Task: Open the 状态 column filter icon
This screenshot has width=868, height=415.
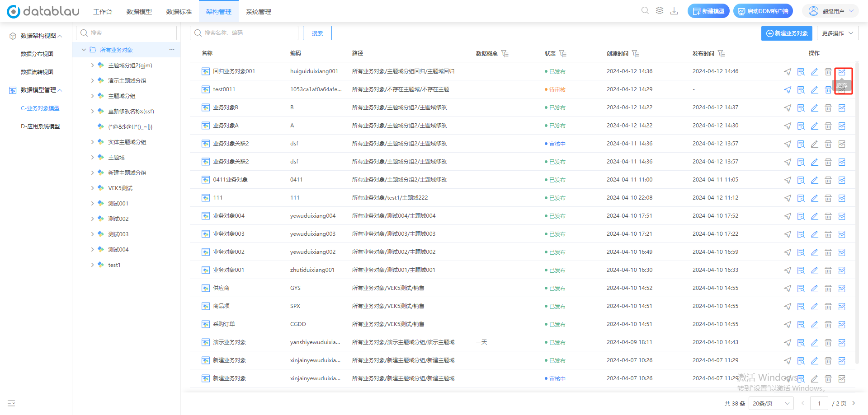Action: coord(563,54)
